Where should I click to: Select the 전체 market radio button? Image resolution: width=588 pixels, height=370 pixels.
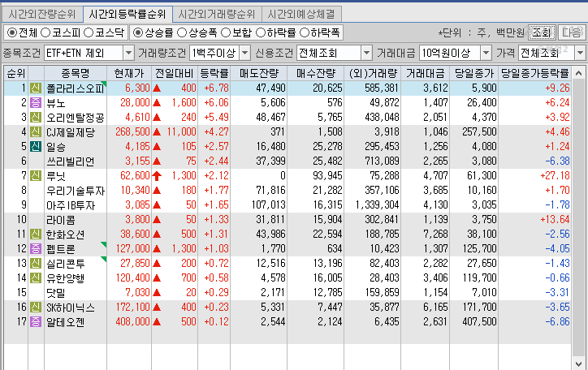pyautogui.click(x=12, y=33)
